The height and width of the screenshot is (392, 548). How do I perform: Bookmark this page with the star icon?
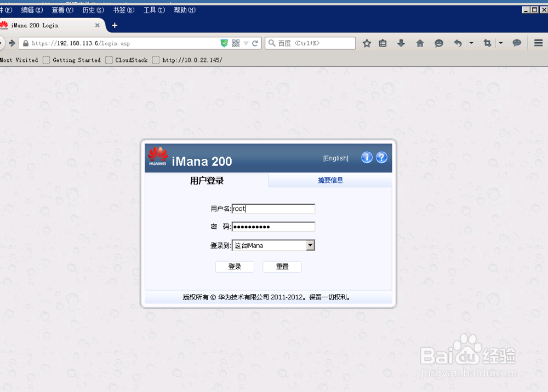367,43
